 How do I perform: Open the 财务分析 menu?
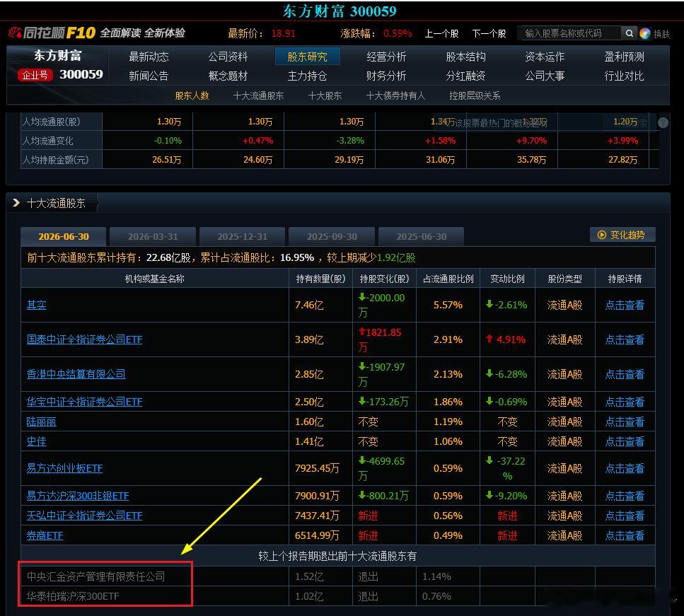tap(386, 76)
